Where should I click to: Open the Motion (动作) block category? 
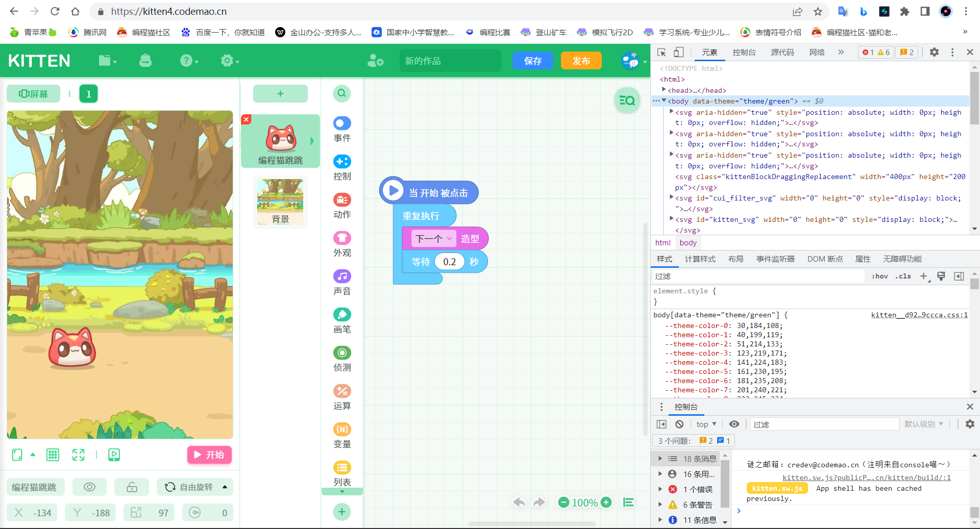pyautogui.click(x=342, y=206)
